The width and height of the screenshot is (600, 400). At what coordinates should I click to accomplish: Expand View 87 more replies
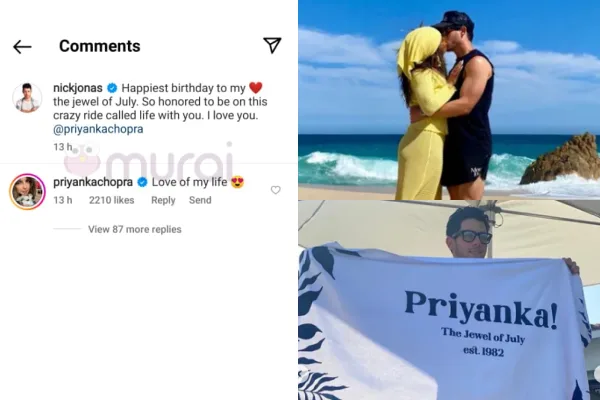(135, 229)
